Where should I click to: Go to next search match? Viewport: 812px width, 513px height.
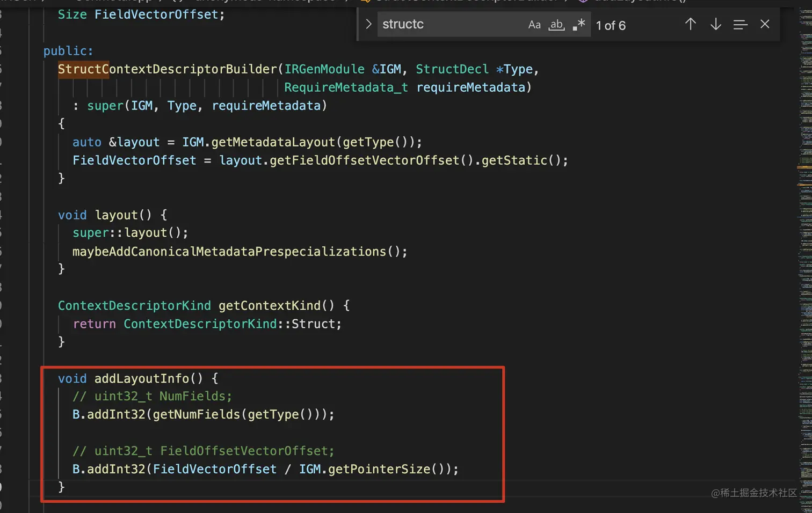[715, 24]
